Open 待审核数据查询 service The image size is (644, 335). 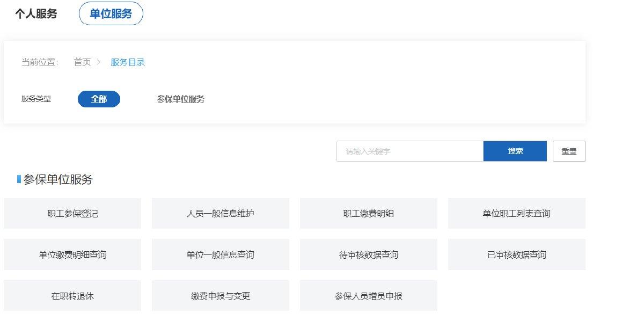tap(369, 254)
